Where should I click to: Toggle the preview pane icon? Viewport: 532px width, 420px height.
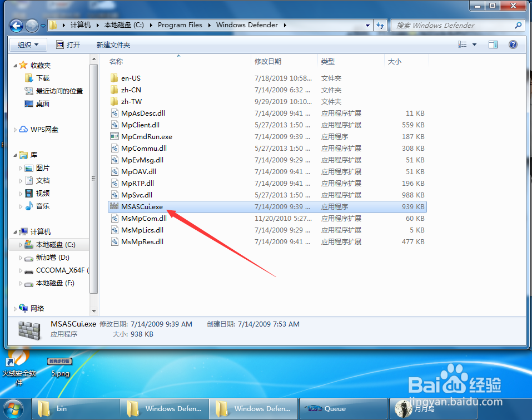493,45
